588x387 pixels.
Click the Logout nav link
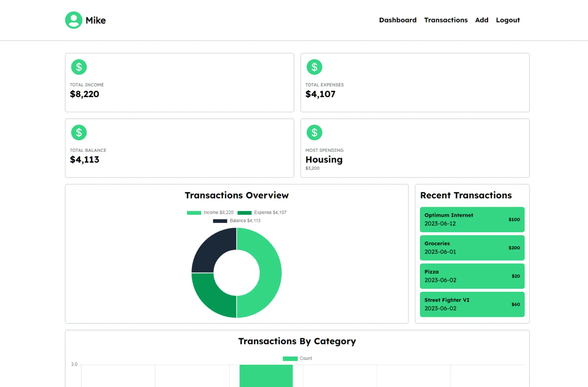(508, 20)
